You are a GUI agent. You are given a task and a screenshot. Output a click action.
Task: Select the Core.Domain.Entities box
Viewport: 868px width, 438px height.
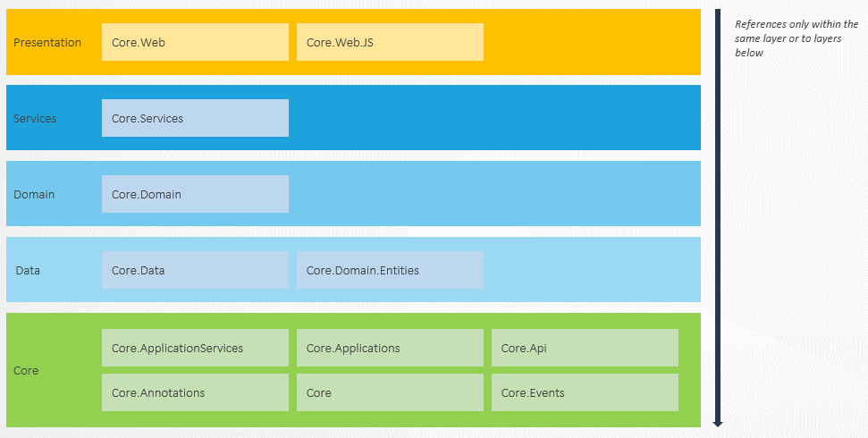tap(390, 270)
